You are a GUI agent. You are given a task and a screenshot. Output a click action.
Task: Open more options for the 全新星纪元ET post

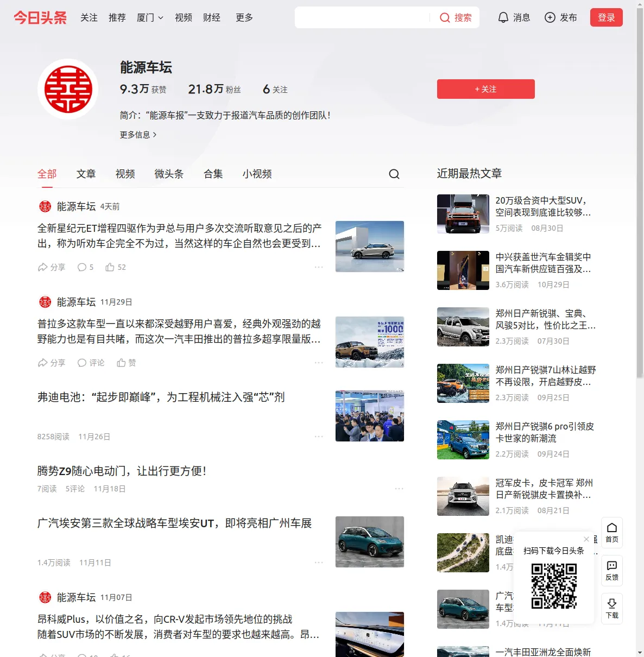click(319, 267)
